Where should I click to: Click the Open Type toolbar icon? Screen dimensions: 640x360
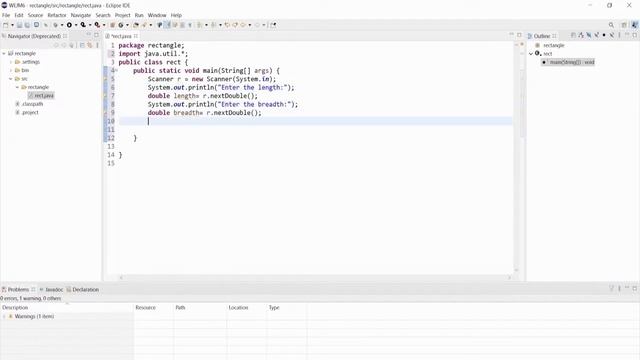coord(136,25)
